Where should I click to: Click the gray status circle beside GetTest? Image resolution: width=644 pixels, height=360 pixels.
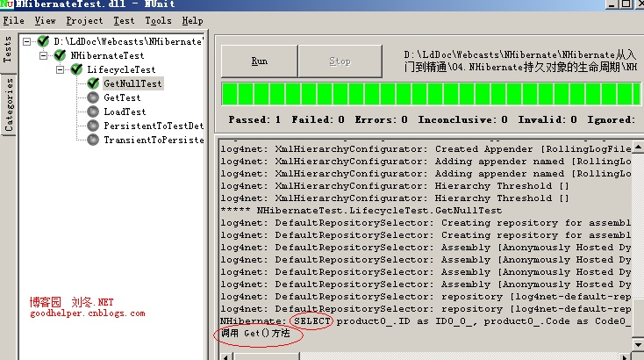93,97
